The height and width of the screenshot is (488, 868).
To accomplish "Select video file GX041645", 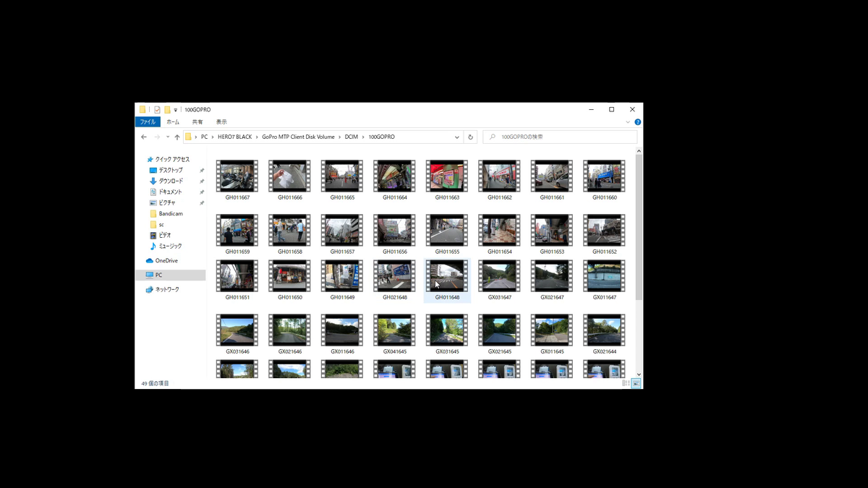I will [x=394, y=335].
